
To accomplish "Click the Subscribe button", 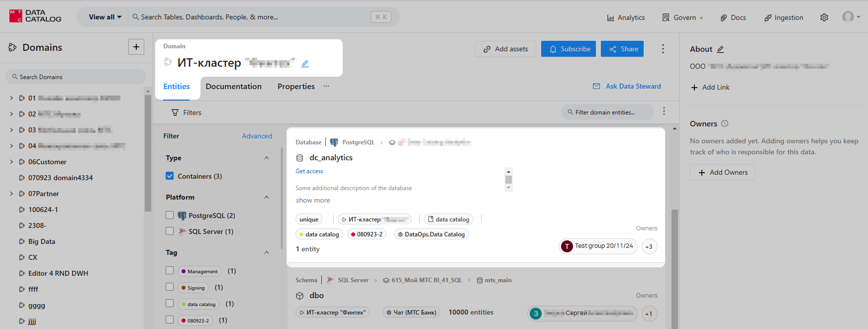I will pyautogui.click(x=568, y=49).
